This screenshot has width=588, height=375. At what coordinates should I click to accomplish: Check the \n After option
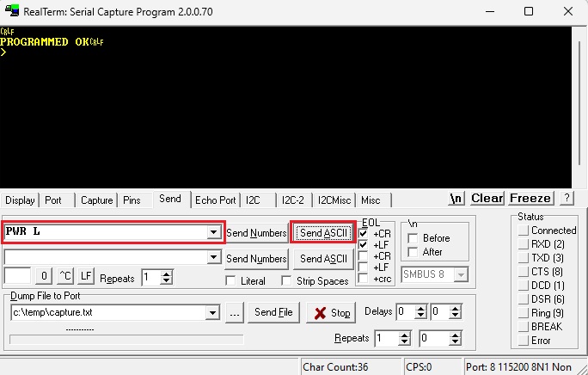[413, 252]
